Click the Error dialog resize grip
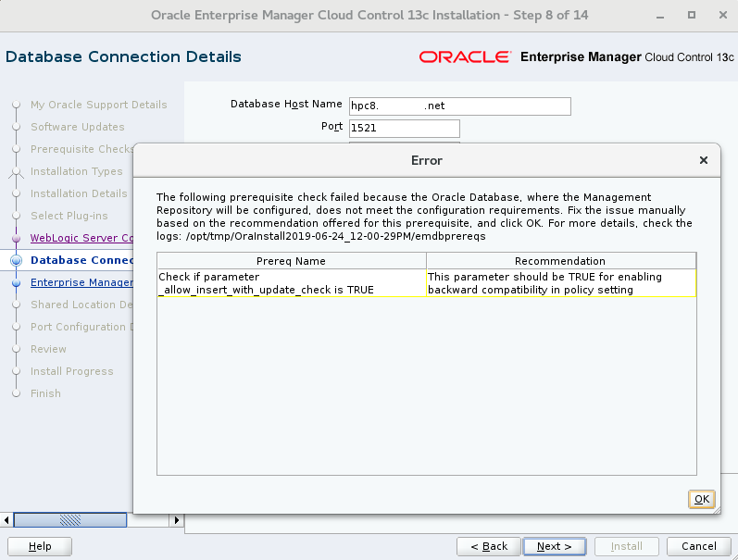 tap(717, 510)
